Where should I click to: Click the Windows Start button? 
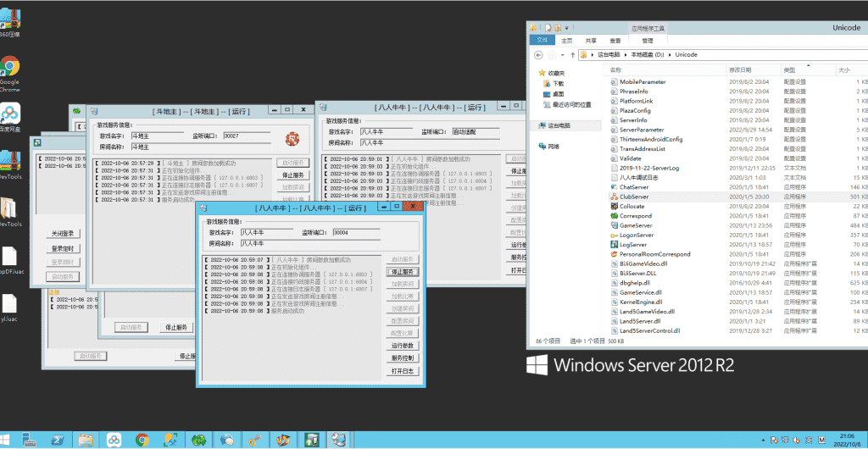pyautogui.click(x=6, y=441)
